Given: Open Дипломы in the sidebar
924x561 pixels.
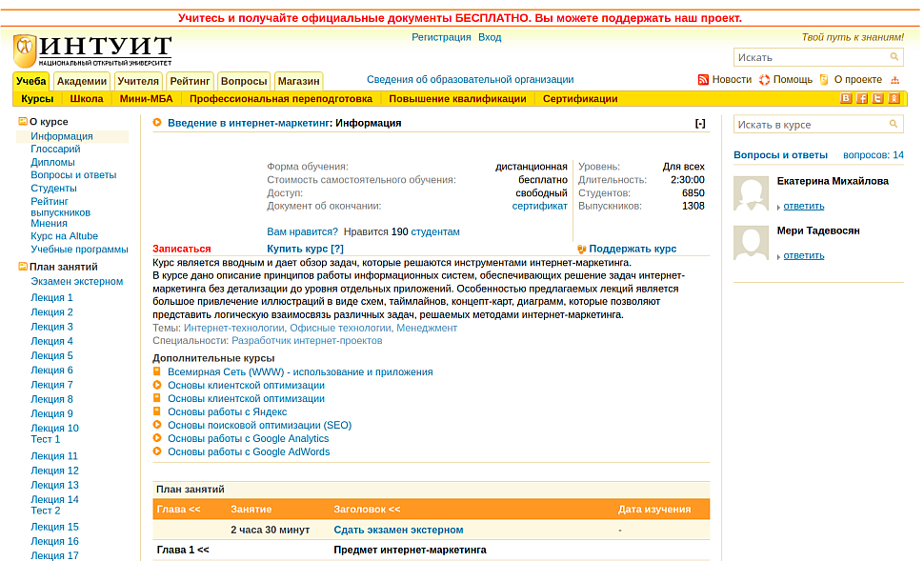Looking at the screenshot, I should tap(52, 162).
